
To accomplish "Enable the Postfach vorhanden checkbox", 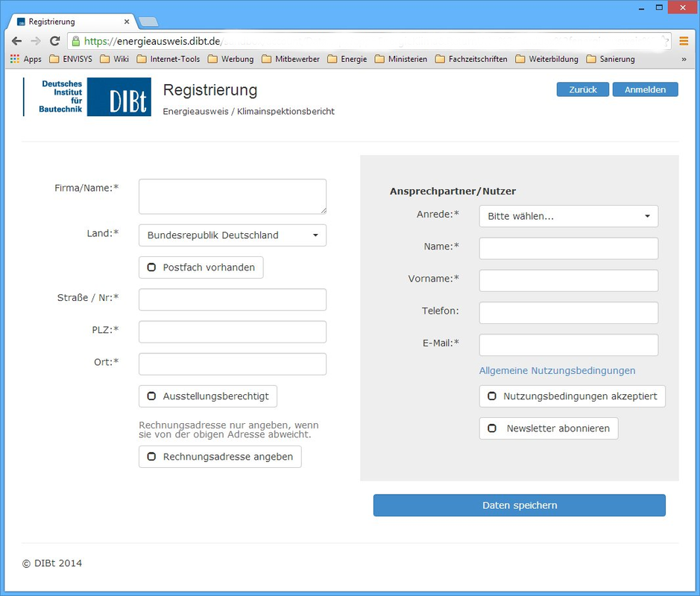I will (151, 267).
